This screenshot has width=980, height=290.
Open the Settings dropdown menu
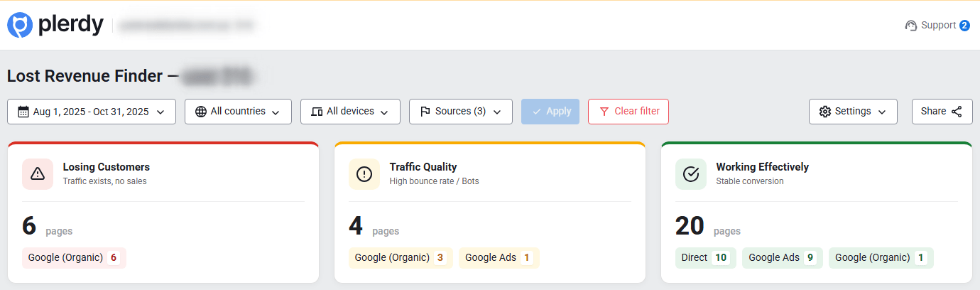point(853,112)
